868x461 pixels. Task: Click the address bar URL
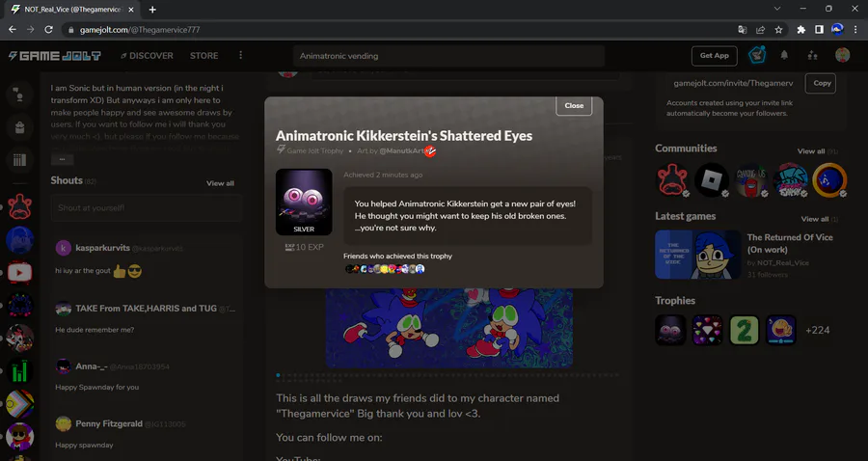(x=140, y=30)
